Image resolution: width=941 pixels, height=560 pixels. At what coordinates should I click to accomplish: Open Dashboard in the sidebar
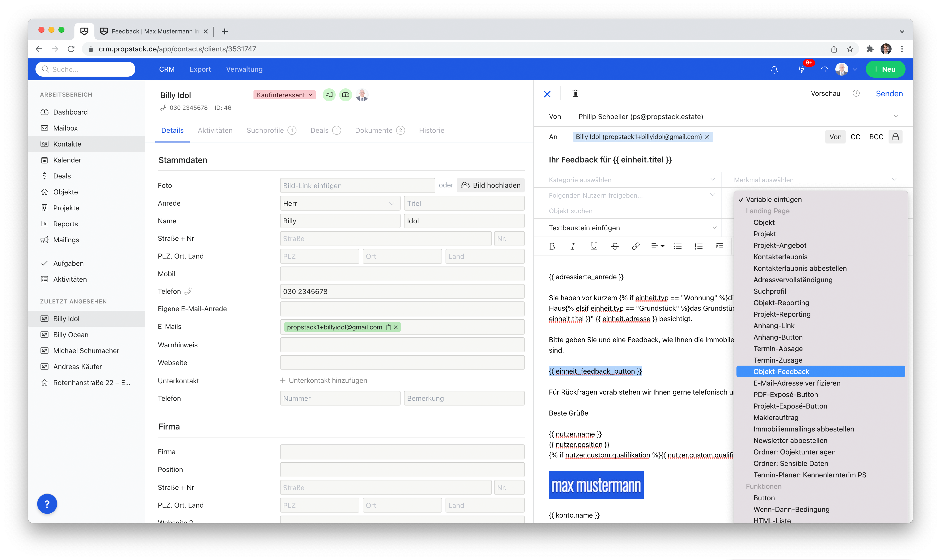coord(70,112)
